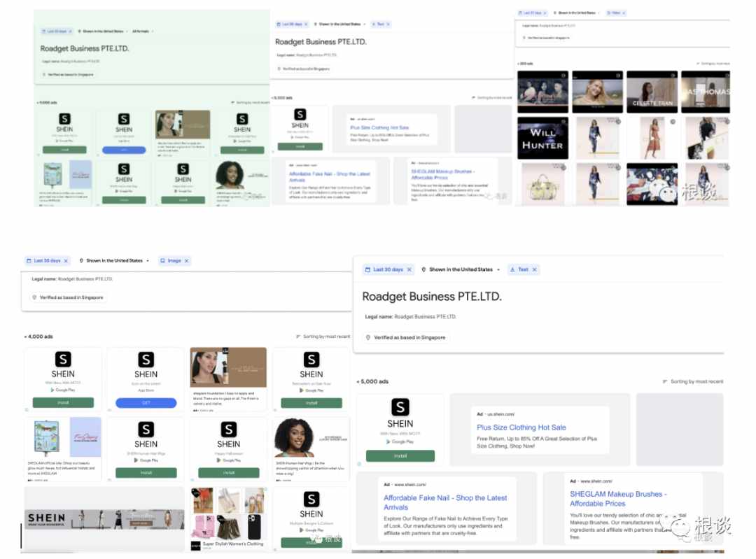Open Sorting by most recent in upper Text-filtered panel
The width and height of the screenshot is (756, 559).
tap(492, 98)
